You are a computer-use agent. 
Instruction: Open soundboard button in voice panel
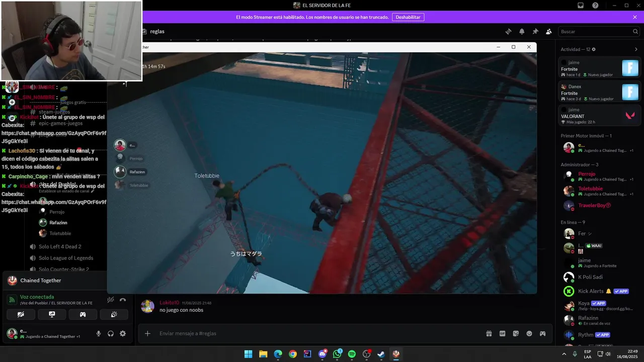(x=114, y=315)
